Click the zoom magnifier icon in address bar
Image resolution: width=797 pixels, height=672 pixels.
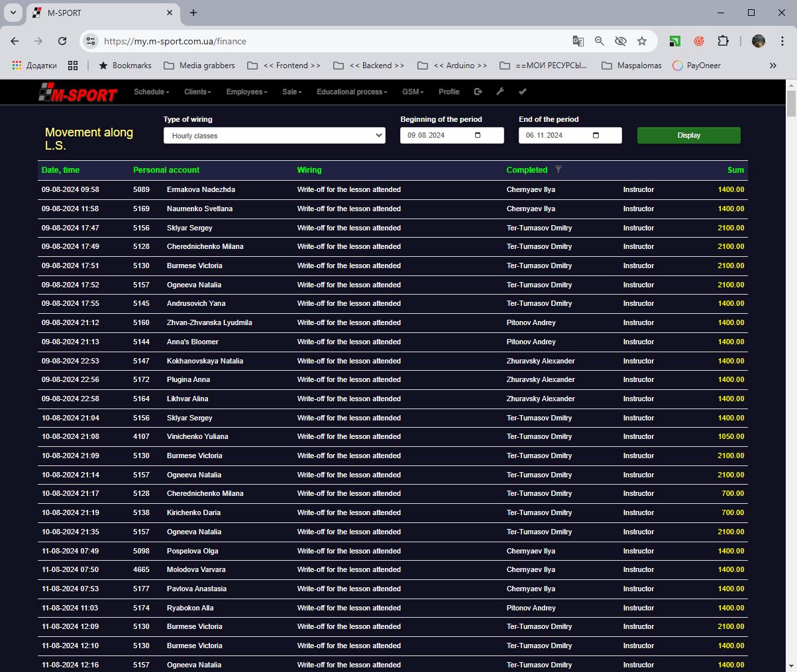pyautogui.click(x=599, y=41)
